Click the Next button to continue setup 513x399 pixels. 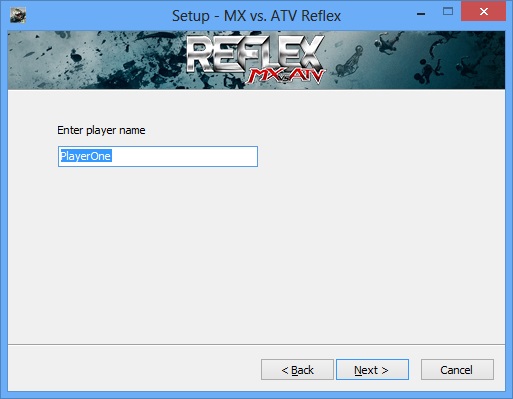372,369
